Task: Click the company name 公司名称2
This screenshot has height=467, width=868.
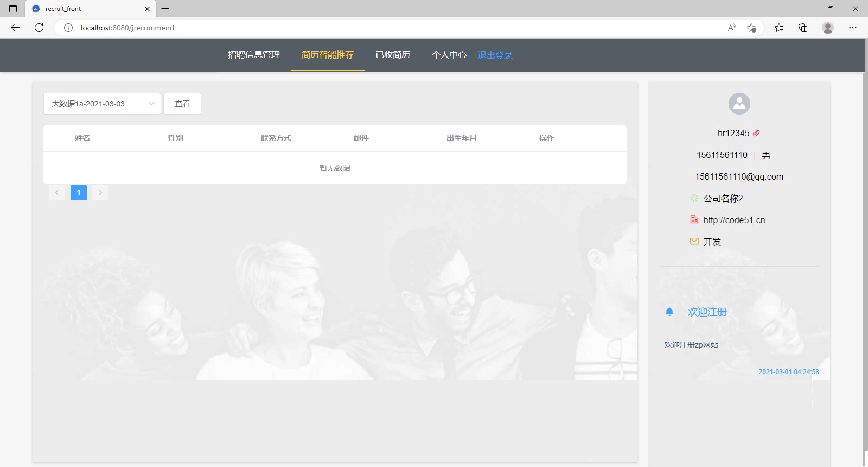Action: pyautogui.click(x=723, y=199)
